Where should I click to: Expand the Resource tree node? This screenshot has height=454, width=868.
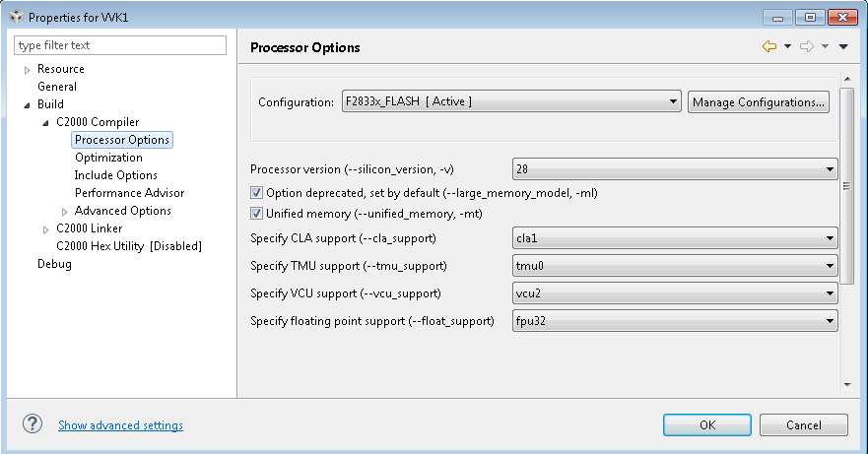point(28,69)
